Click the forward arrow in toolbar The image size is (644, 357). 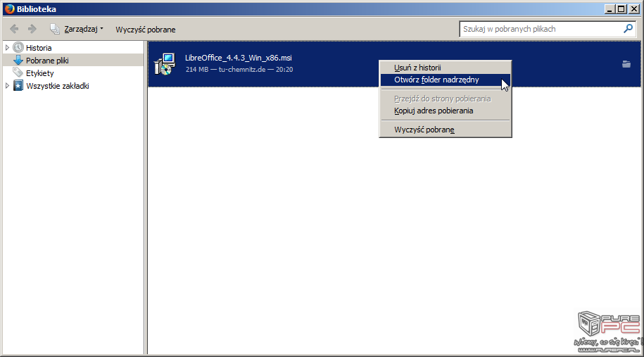coord(32,29)
